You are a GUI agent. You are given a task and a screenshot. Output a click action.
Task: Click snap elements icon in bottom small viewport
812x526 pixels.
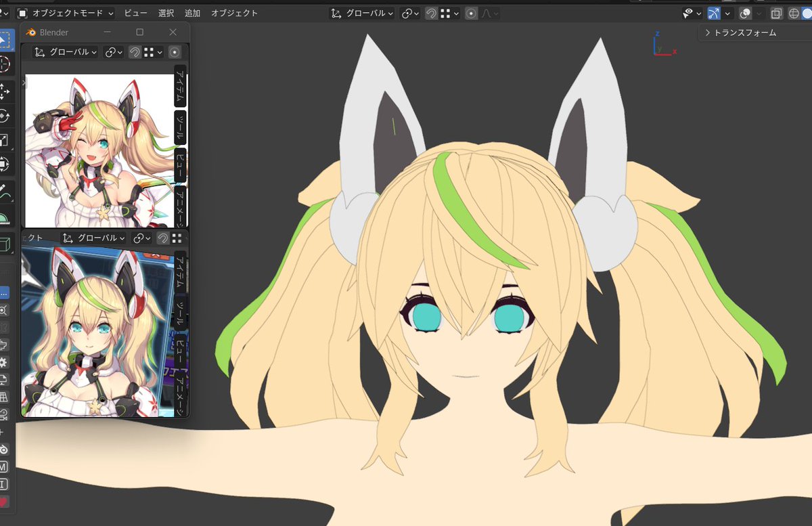point(177,238)
